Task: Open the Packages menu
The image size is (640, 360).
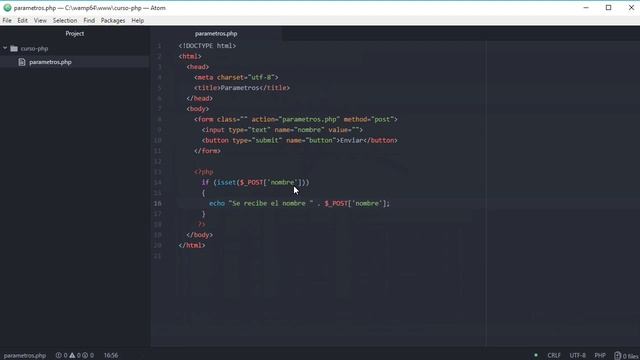Action: (113, 20)
